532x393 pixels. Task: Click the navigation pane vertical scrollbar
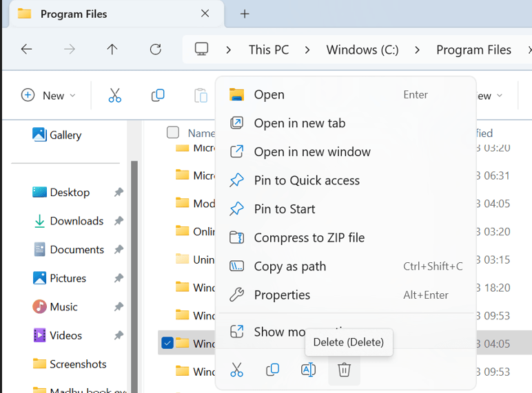pos(134,275)
